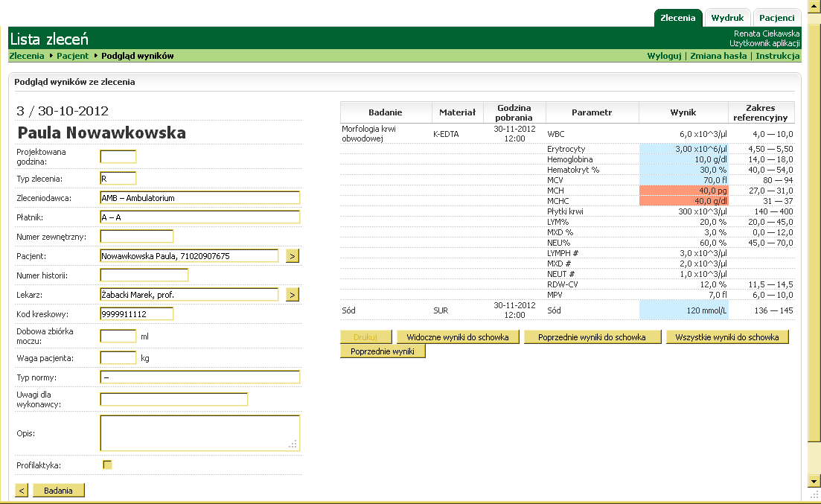
Task: Click the arrow button next to Lekarz field
Action: coord(293,295)
